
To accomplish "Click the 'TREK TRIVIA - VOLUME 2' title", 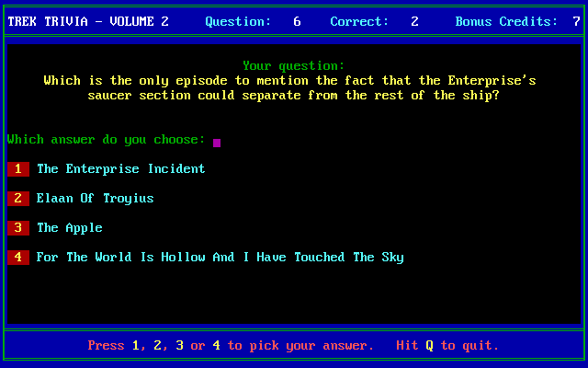I will tap(88, 21).
